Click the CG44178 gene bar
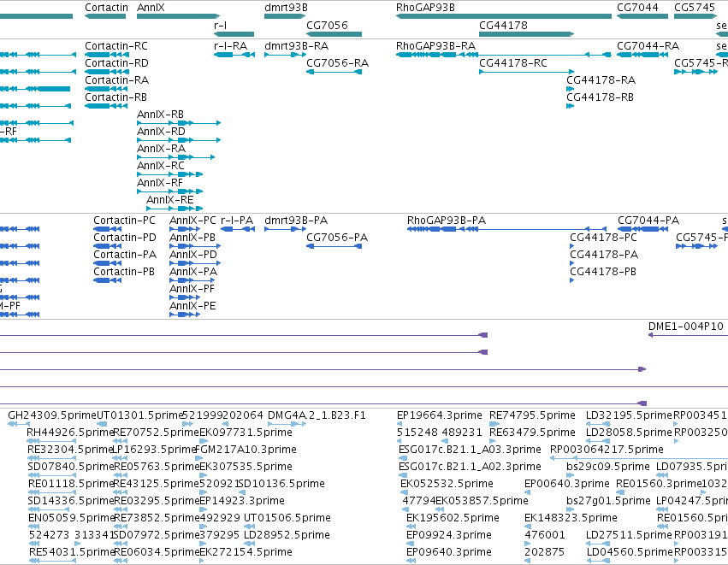728x565 pixels. [526, 34]
